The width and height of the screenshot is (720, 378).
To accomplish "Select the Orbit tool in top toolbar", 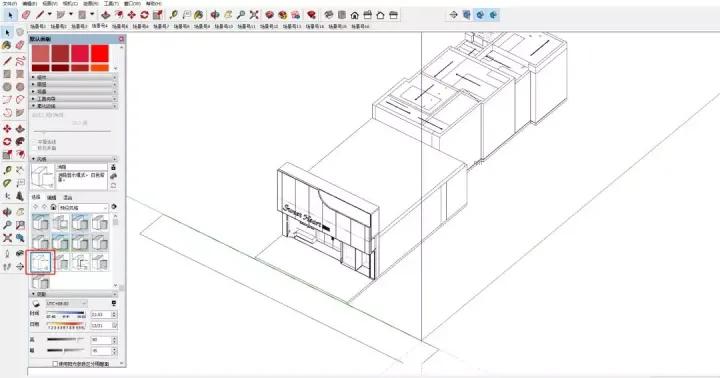I will (x=215, y=15).
